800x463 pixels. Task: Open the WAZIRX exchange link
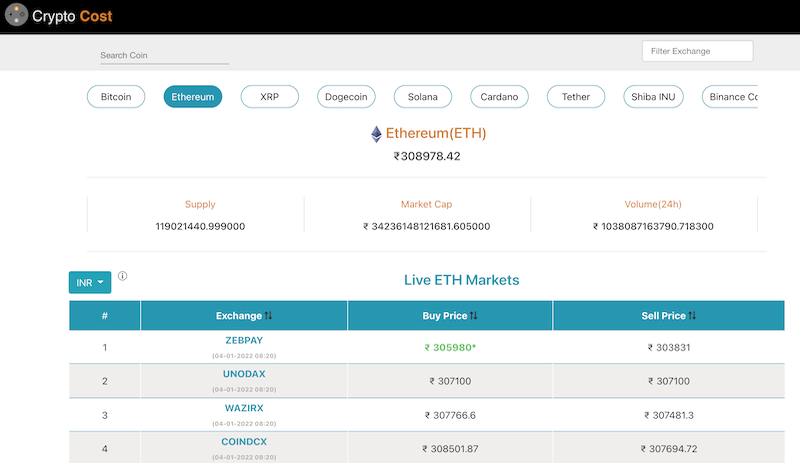[244, 408]
